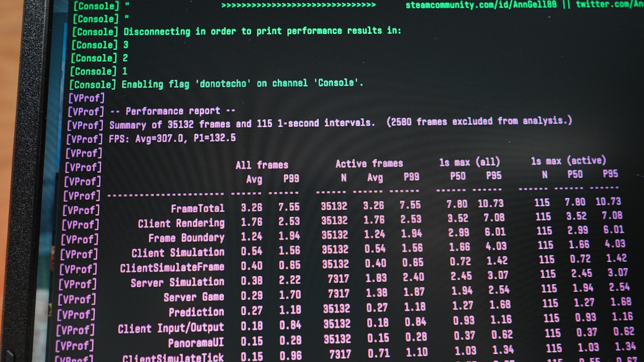Select the 'All frames' column group header

point(262,165)
